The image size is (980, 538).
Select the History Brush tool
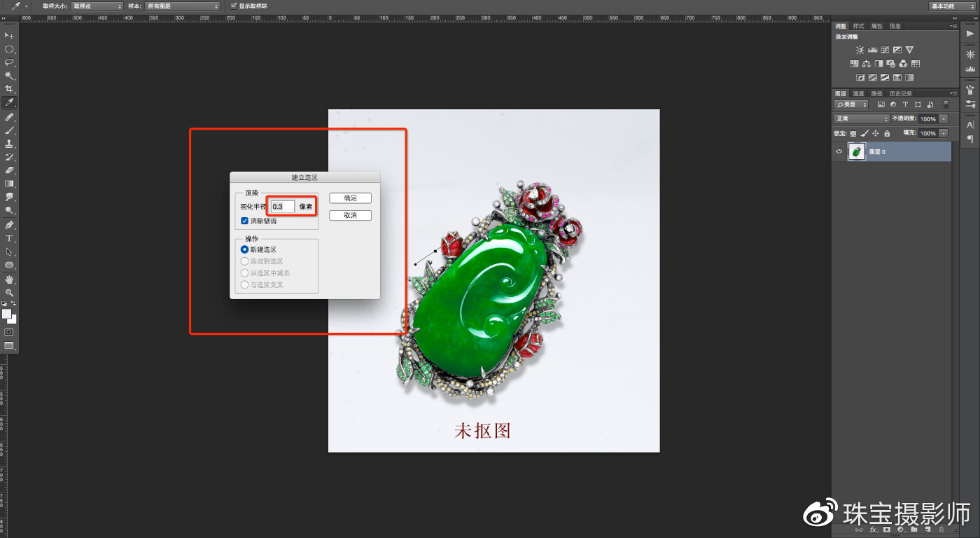9,157
